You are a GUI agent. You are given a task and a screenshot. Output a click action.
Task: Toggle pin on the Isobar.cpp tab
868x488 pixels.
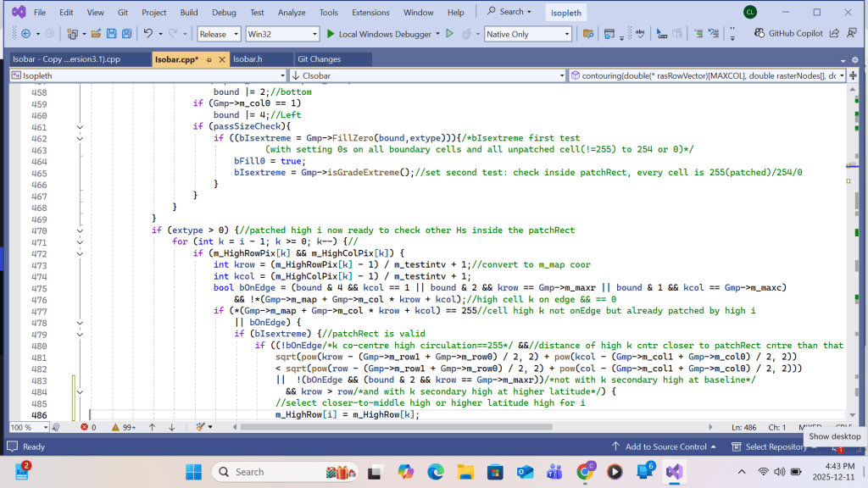tap(209, 59)
